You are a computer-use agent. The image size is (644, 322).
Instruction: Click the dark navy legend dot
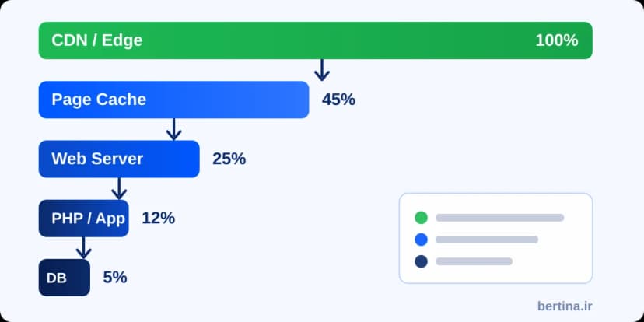pyautogui.click(x=421, y=261)
